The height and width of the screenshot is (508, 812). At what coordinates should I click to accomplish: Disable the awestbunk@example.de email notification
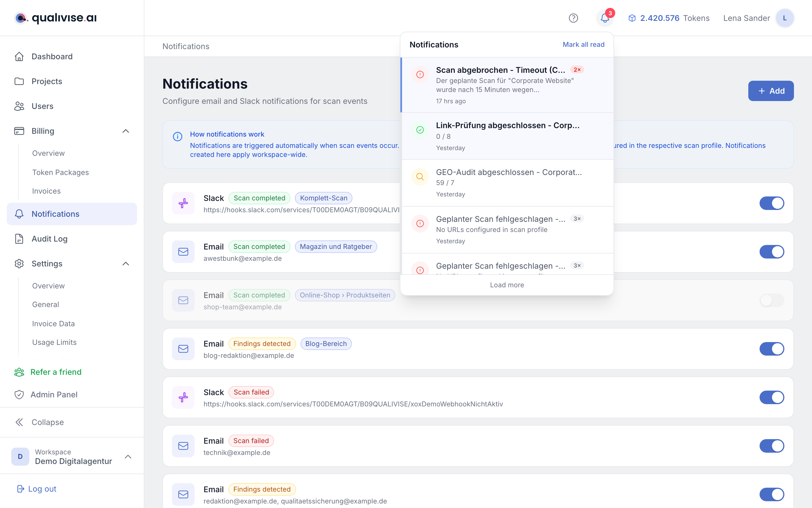[772, 252]
